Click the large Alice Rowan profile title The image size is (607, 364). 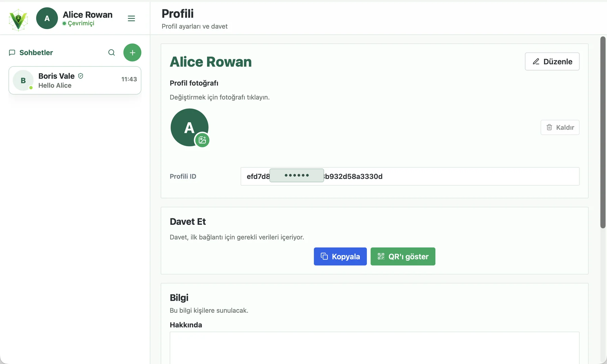coord(211,62)
